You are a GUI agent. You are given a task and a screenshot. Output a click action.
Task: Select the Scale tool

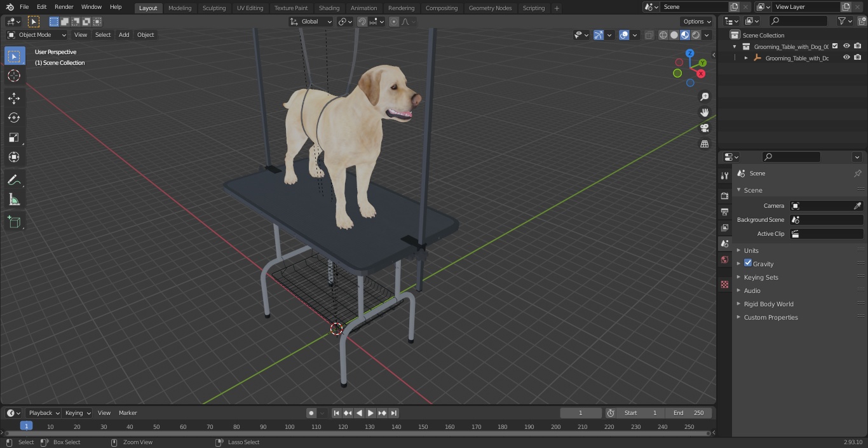[x=14, y=137]
